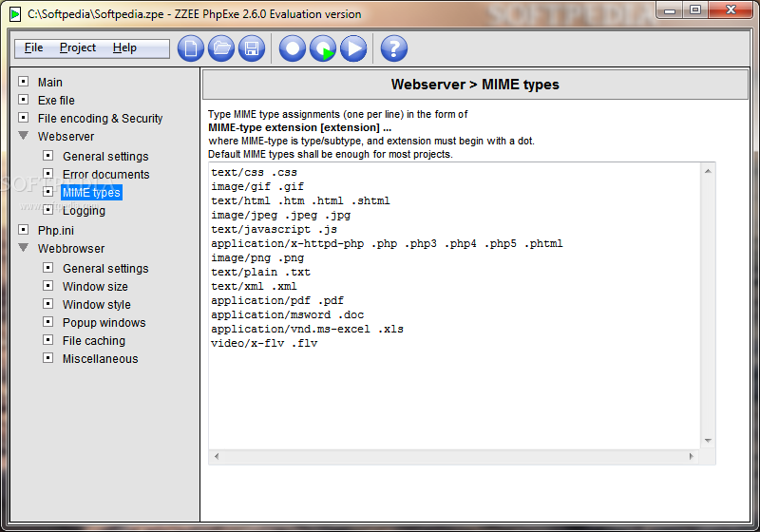Viewport: 760px width, 532px height.
Task: Click the bullet icon beside Main
Action: tap(23, 82)
